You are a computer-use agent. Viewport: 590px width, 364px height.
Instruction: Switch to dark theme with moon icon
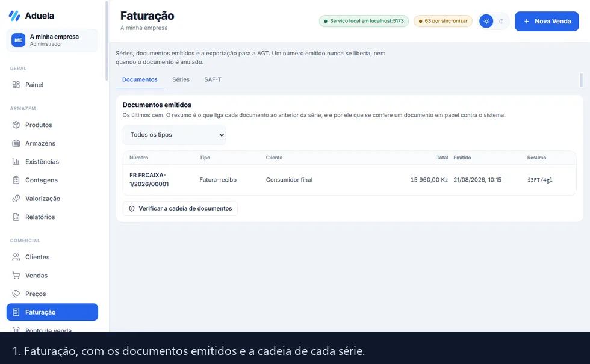501,22
